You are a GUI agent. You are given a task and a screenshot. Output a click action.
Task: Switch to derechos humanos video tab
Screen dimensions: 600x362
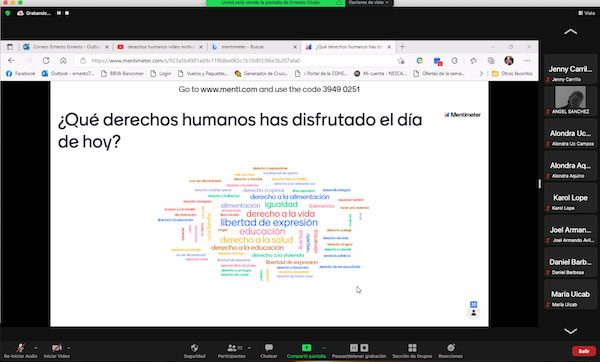point(160,47)
